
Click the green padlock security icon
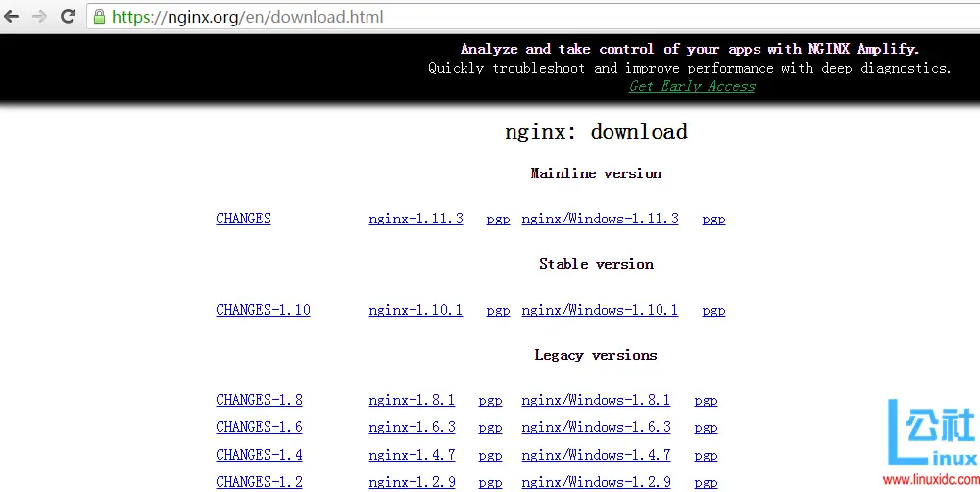point(99,17)
